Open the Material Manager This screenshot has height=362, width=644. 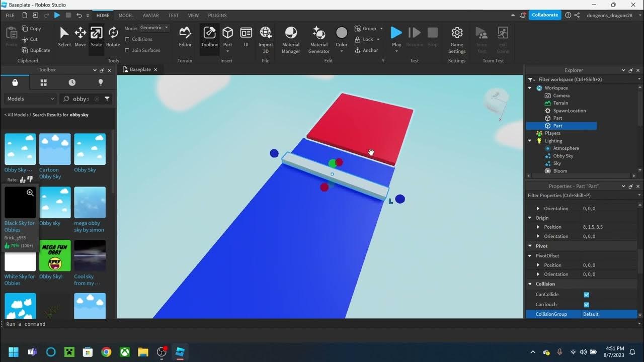291,39
